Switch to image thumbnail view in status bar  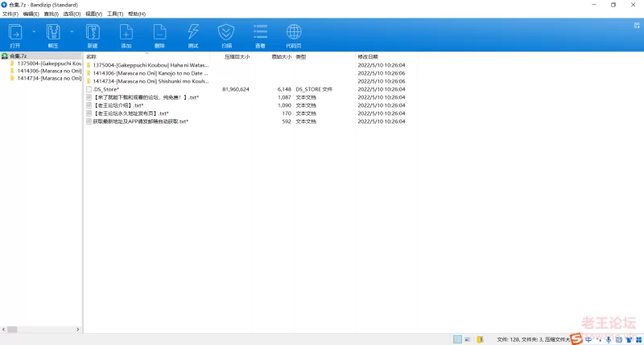pos(468,339)
